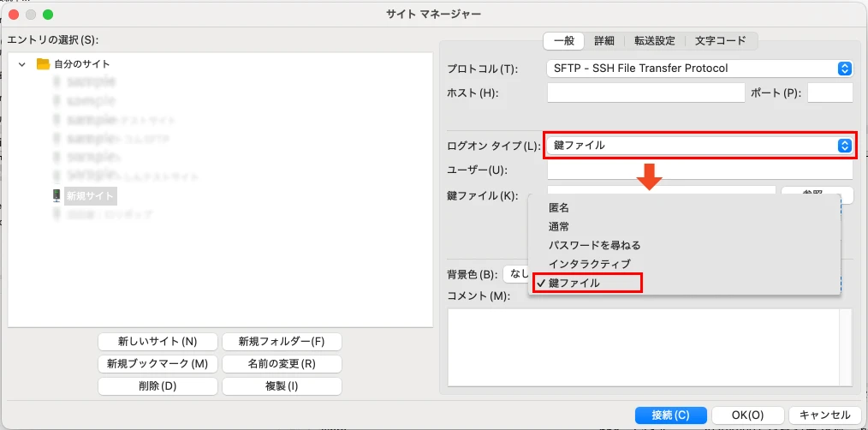Click the 新しいサイト (N) button
Screen dimensions: 868x430
pos(158,342)
